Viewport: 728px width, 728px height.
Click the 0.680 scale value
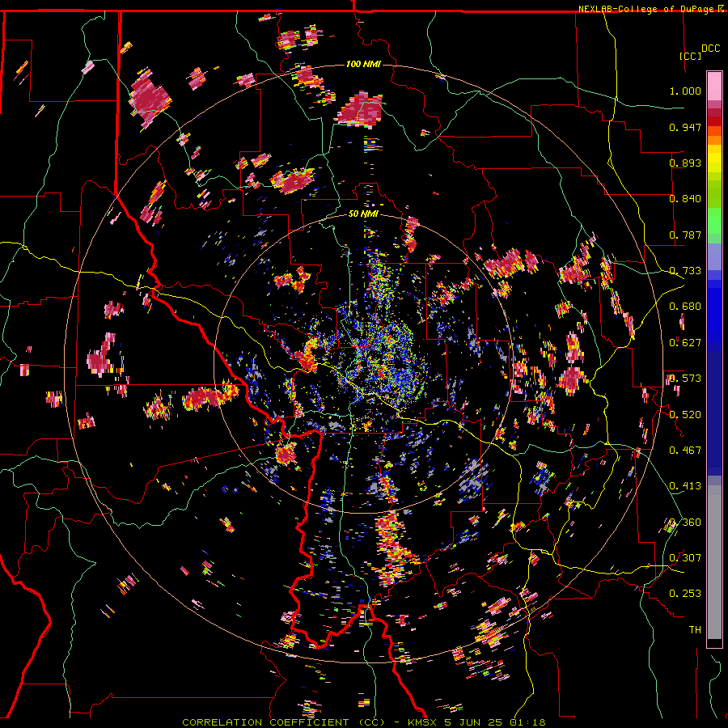click(x=685, y=307)
